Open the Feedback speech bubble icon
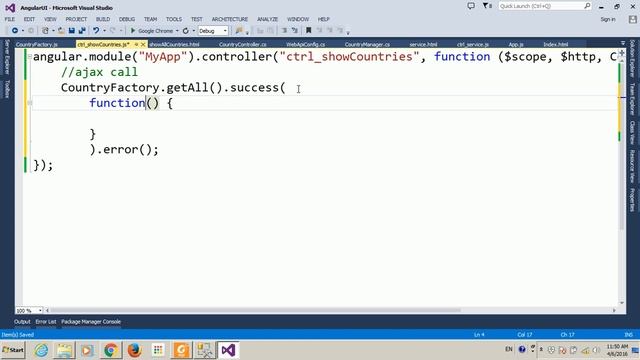The height and width of the screenshot is (360, 640). click(x=471, y=6)
